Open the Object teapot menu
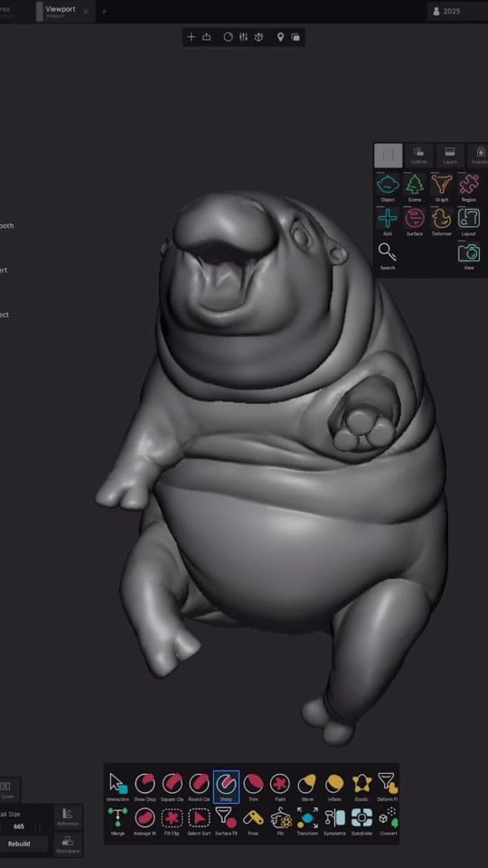 tap(388, 188)
